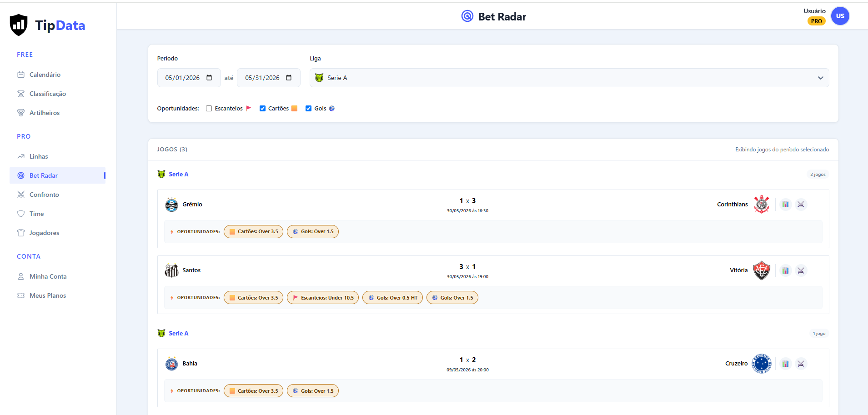Select Escanteios: Under 10.5 chip
The image size is (868, 415).
pyautogui.click(x=323, y=298)
